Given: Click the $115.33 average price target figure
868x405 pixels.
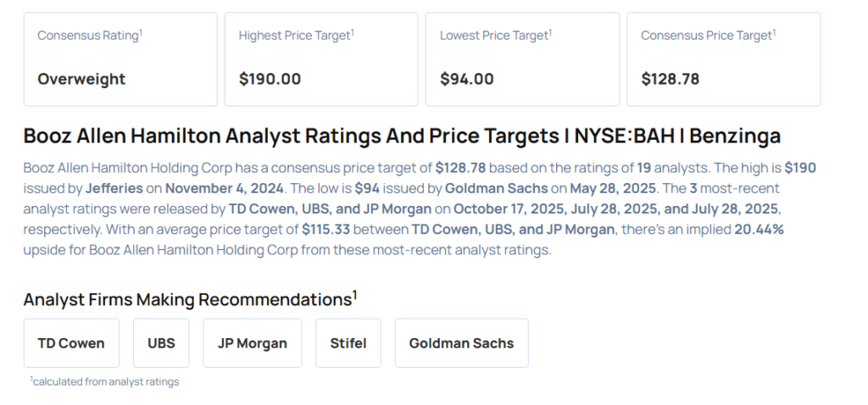Looking at the screenshot, I should (325, 229).
